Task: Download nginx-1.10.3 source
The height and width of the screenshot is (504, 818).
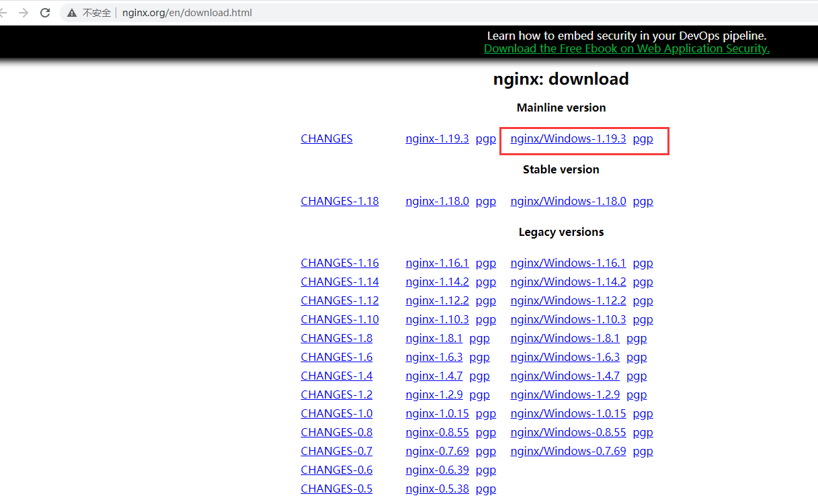Action: pos(437,319)
